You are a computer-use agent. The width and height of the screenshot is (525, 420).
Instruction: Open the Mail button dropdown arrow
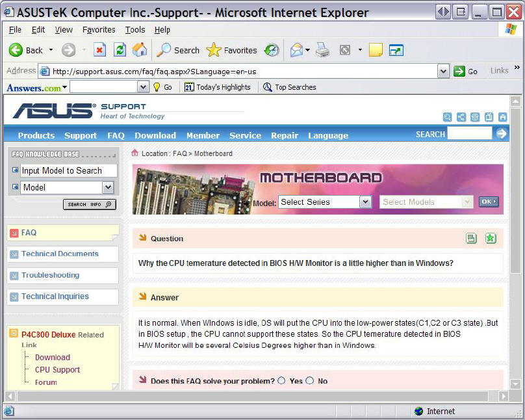[x=308, y=50]
